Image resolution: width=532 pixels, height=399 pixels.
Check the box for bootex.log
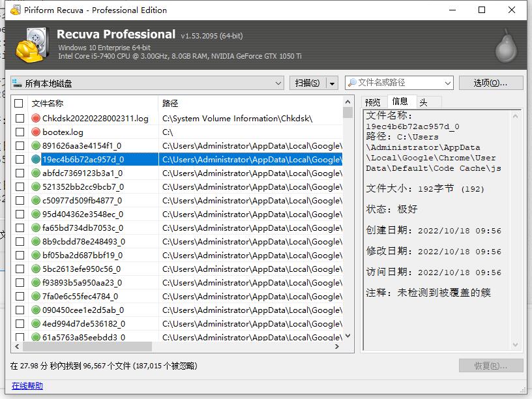pyautogui.click(x=20, y=132)
